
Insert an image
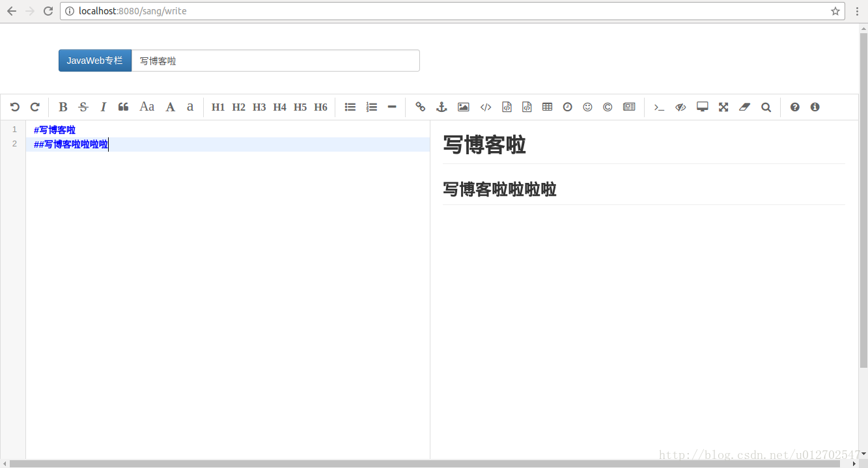pyautogui.click(x=464, y=107)
